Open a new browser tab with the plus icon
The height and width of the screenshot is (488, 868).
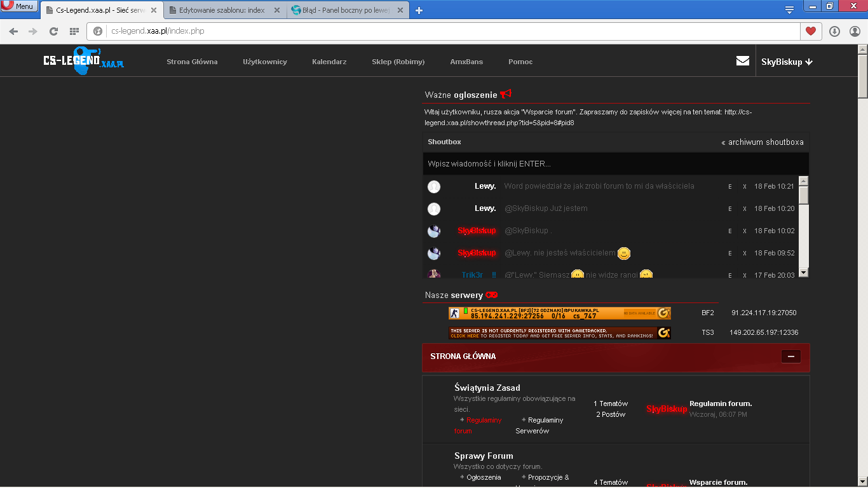(419, 10)
